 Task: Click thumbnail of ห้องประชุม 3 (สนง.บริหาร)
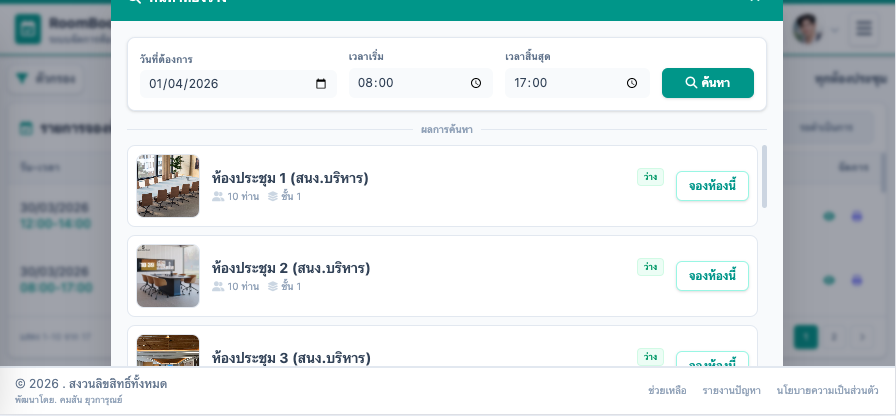pos(168,350)
